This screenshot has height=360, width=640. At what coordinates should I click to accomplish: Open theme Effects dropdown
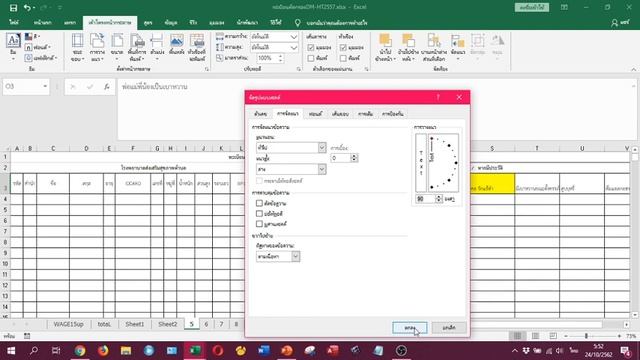(x=40, y=58)
